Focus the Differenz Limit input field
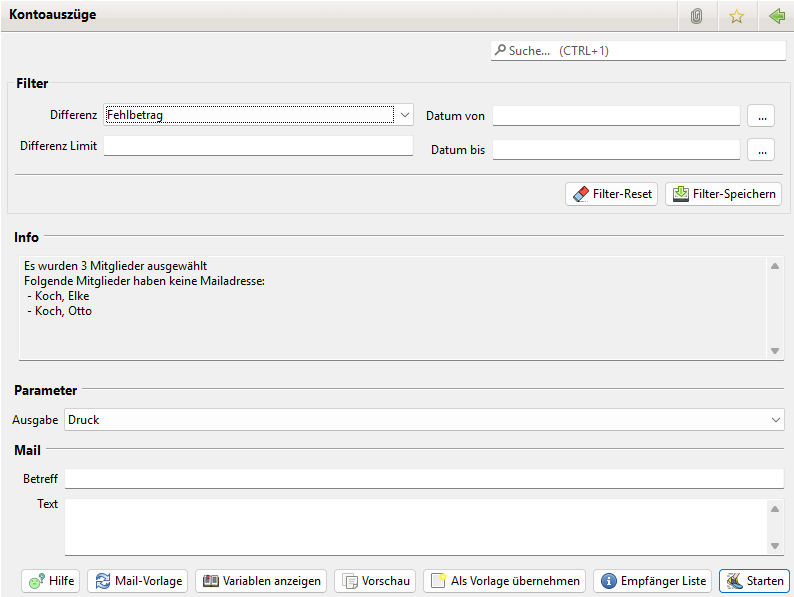The height and width of the screenshot is (597, 794). click(x=258, y=146)
